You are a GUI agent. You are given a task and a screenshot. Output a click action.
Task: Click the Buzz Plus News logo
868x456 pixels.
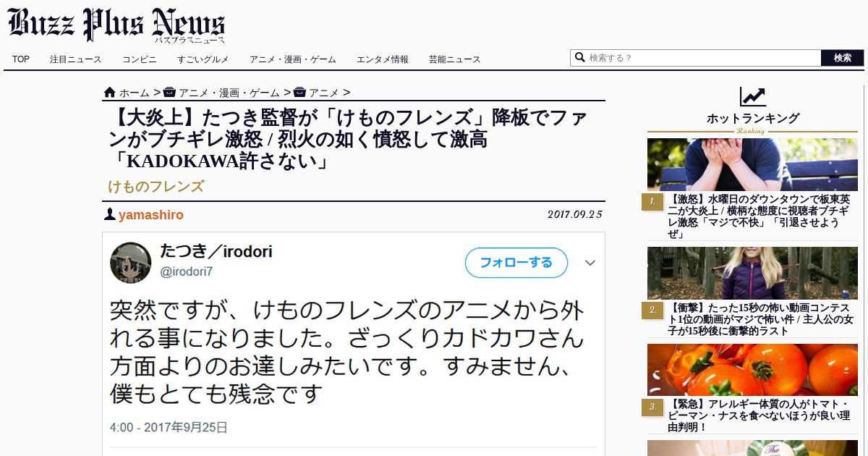[116, 24]
